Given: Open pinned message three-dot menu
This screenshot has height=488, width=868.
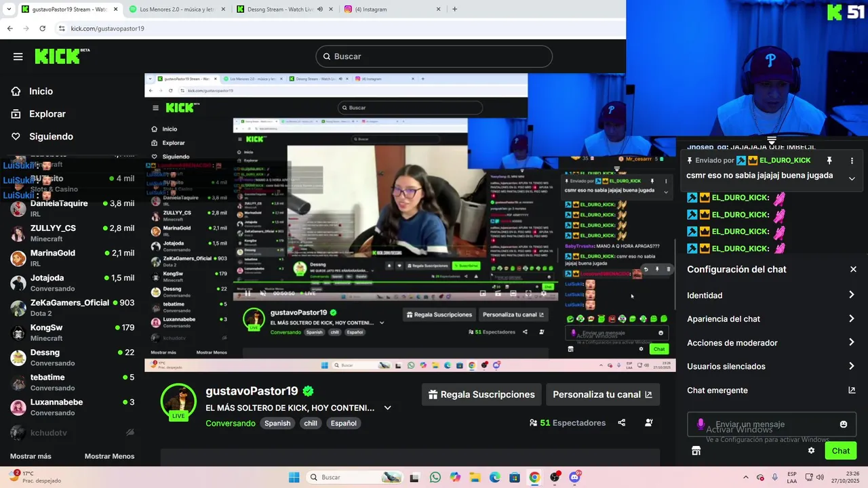Looking at the screenshot, I should (852, 161).
